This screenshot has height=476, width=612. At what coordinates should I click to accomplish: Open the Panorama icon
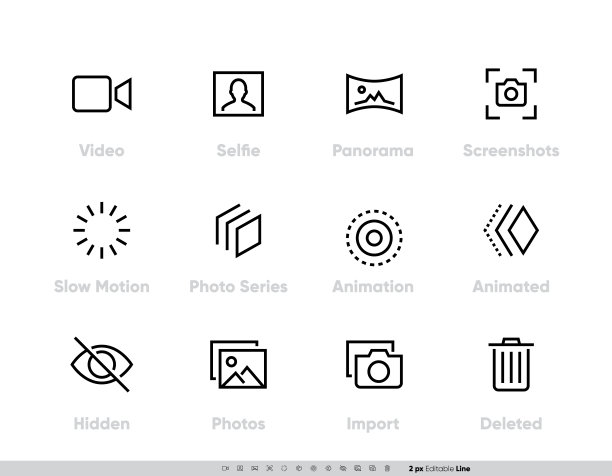click(373, 95)
